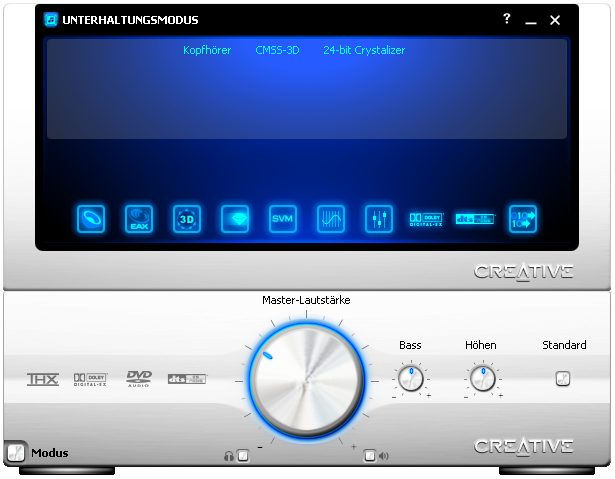Click the DTS logo on lower panel
The height and width of the screenshot is (479, 615).
(x=187, y=379)
